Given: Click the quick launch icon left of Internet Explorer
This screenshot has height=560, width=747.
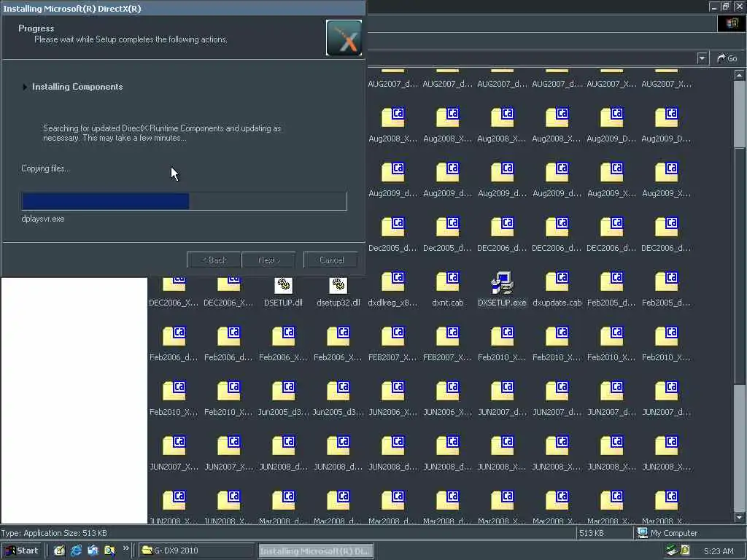Looking at the screenshot, I should [x=59, y=551].
